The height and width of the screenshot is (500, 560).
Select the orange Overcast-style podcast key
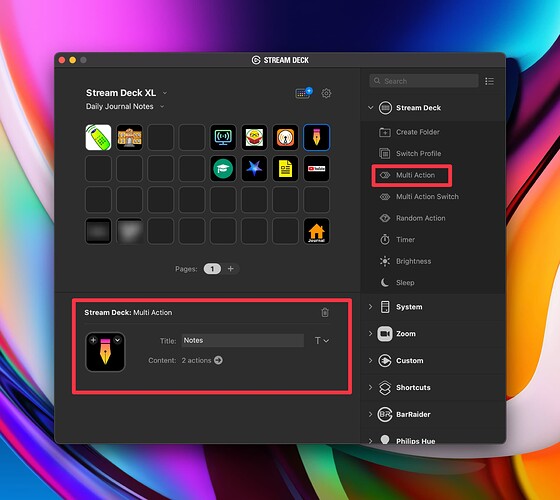tap(285, 137)
